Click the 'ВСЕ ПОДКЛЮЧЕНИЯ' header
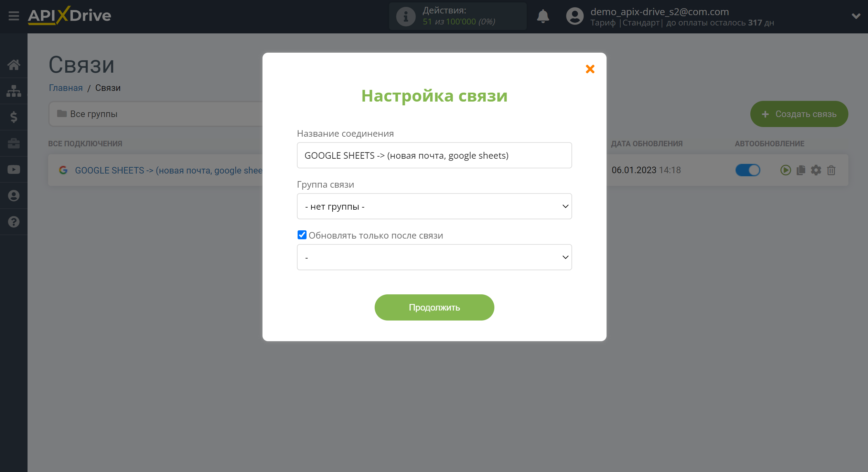This screenshot has width=868, height=472. [x=85, y=144]
